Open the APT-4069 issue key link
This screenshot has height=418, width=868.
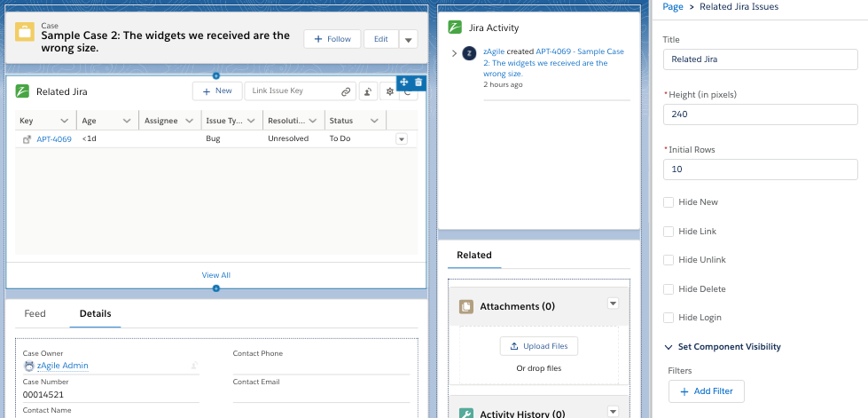tap(53, 139)
